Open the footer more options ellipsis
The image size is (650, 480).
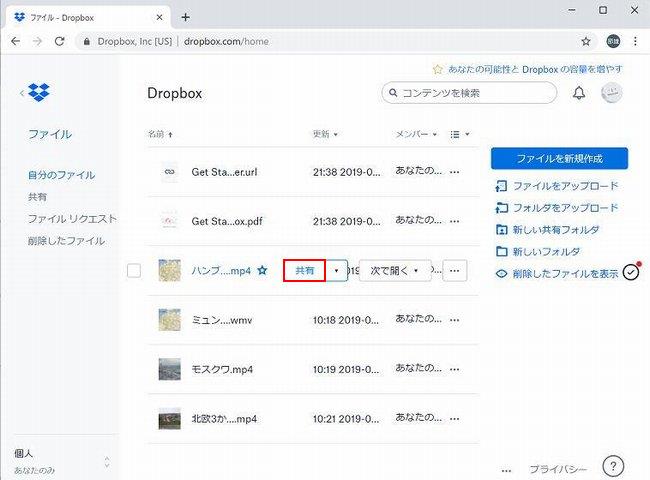click(506, 470)
